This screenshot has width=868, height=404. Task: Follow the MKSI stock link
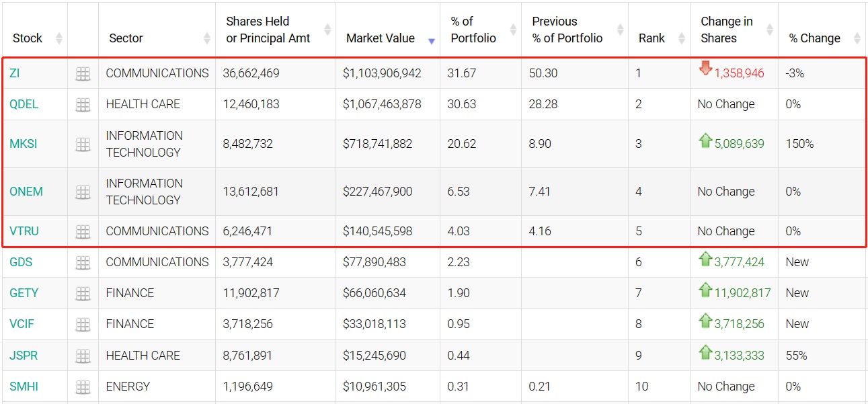(24, 144)
